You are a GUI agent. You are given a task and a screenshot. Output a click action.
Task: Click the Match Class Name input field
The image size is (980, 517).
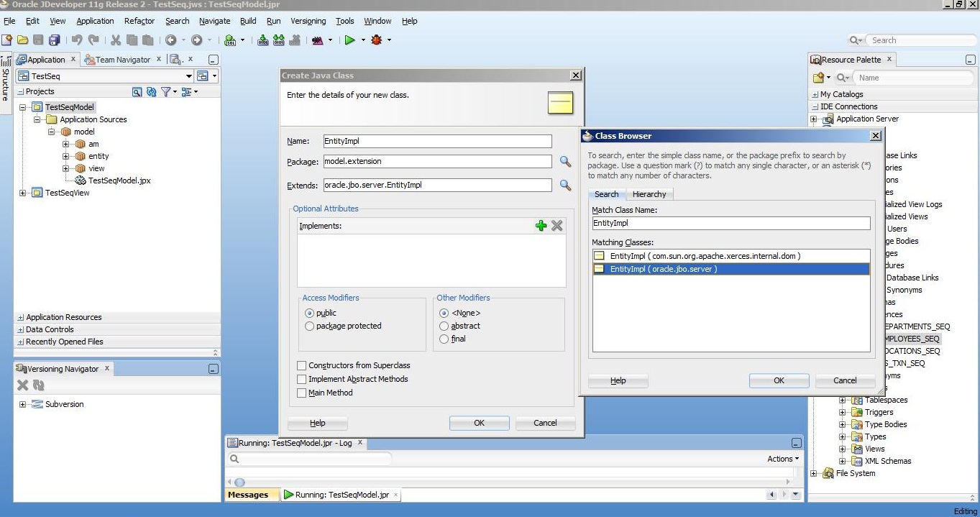tap(731, 223)
